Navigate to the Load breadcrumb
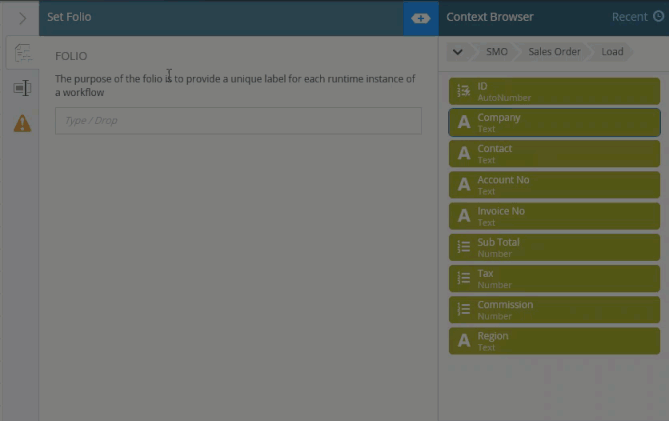Viewport: 669px width, 421px height. 612,52
